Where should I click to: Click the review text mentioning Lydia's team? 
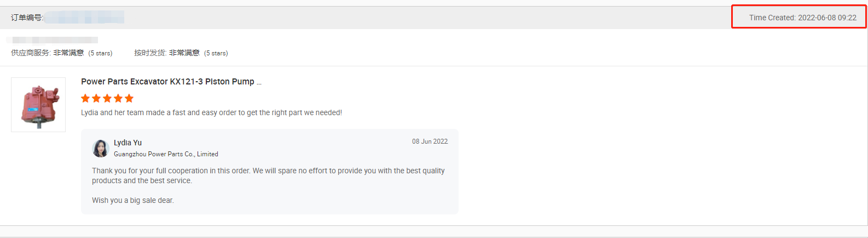point(211,113)
